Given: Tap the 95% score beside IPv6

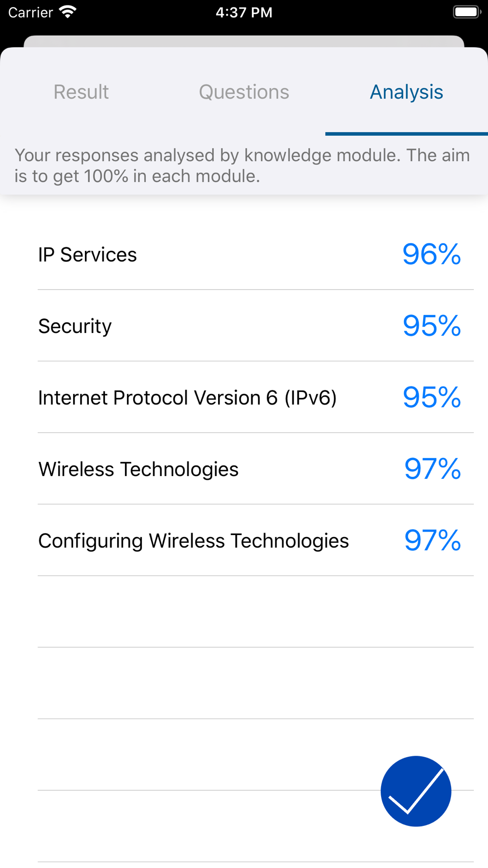Looking at the screenshot, I should point(431,397).
